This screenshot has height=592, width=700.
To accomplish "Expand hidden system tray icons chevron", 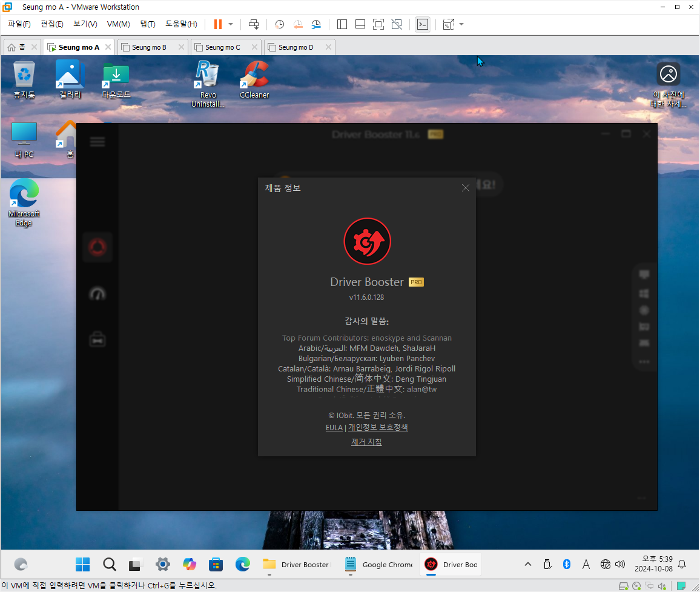I will click(x=527, y=564).
